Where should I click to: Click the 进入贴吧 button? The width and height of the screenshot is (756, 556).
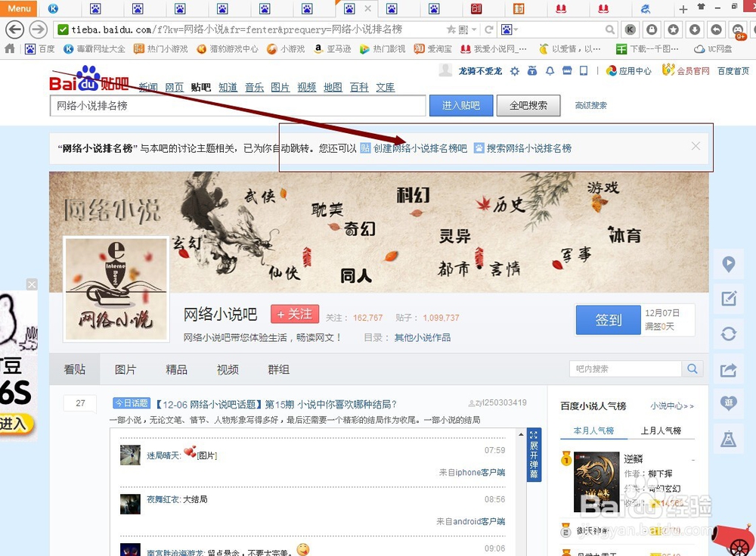pyautogui.click(x=461, y=105)
